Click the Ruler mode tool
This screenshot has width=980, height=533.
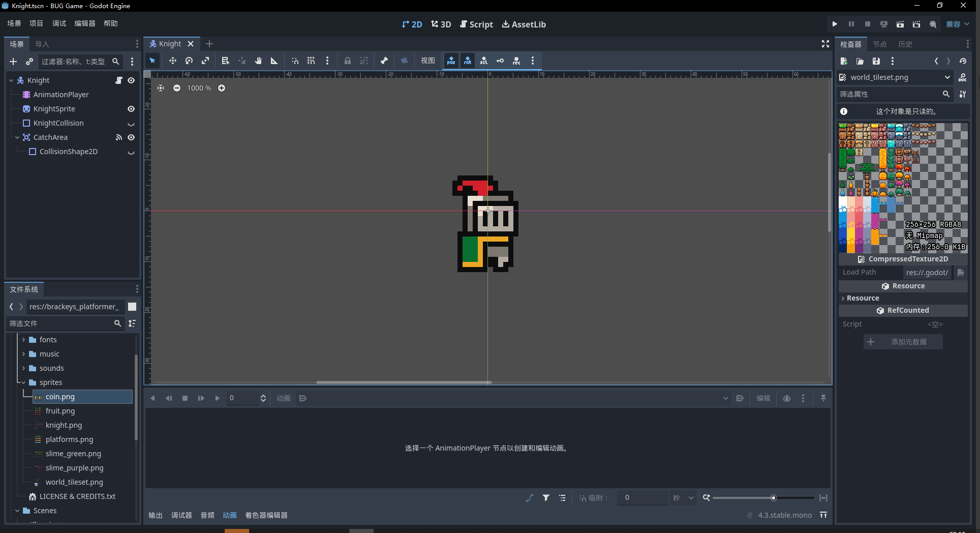click(274, 61)
